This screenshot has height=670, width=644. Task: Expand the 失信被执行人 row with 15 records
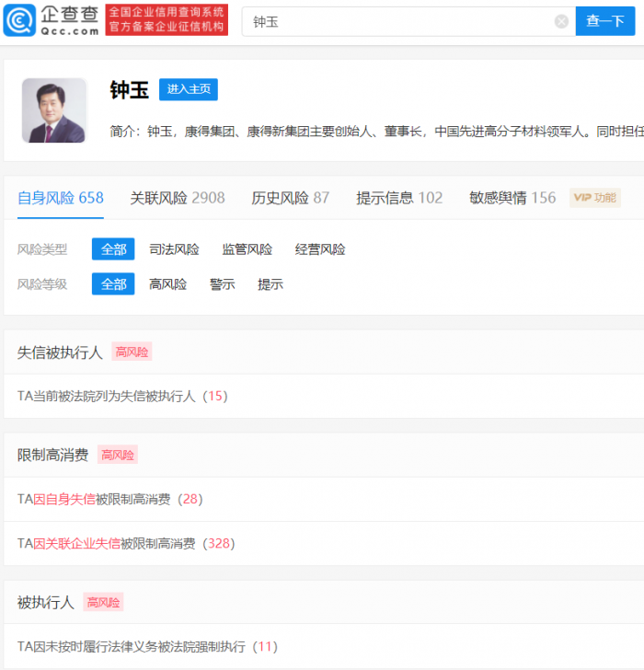click(x=121, y=397)
